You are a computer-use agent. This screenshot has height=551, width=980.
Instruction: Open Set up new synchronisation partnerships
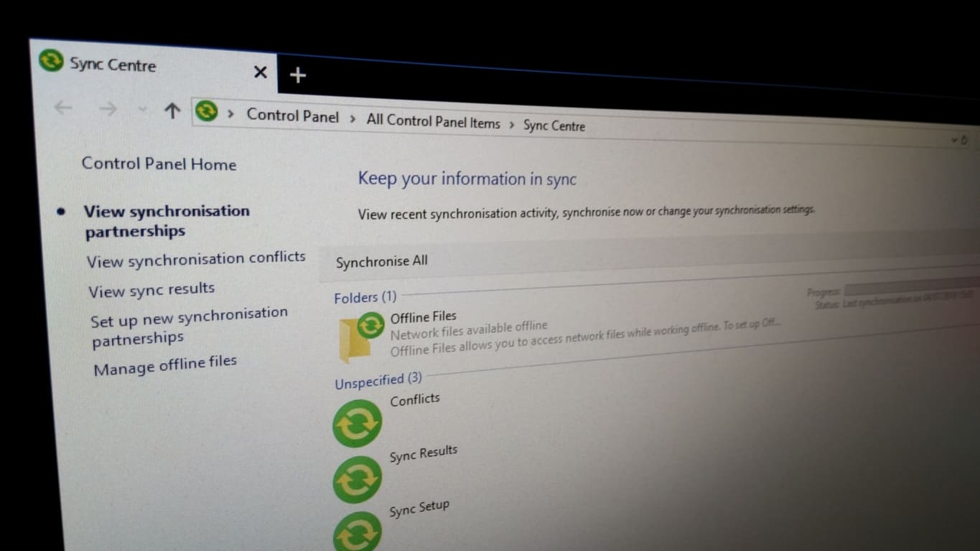[190, 327]
